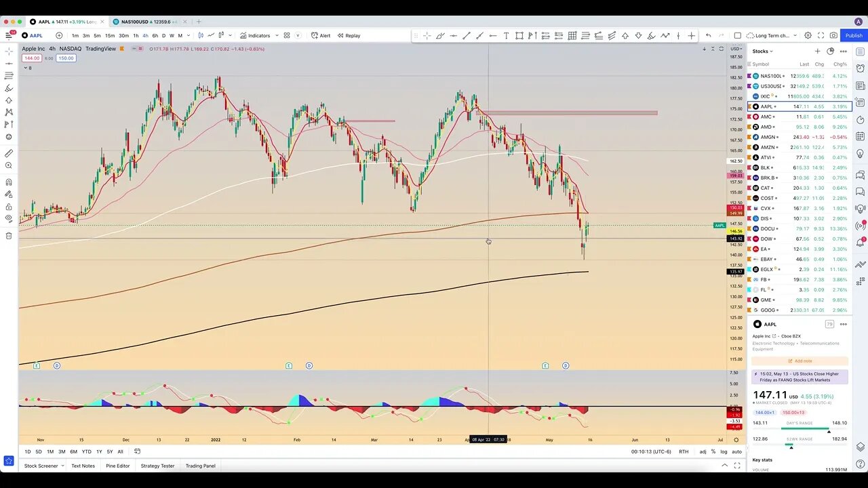Select the crosshair cursor in drawing toolbar

tap(427, 35)
